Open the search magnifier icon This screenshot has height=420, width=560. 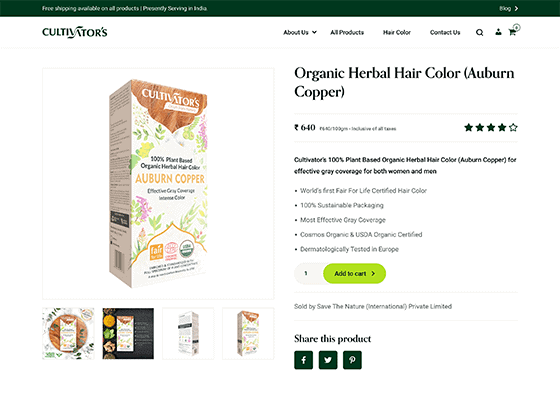click(x=479, y=32)
